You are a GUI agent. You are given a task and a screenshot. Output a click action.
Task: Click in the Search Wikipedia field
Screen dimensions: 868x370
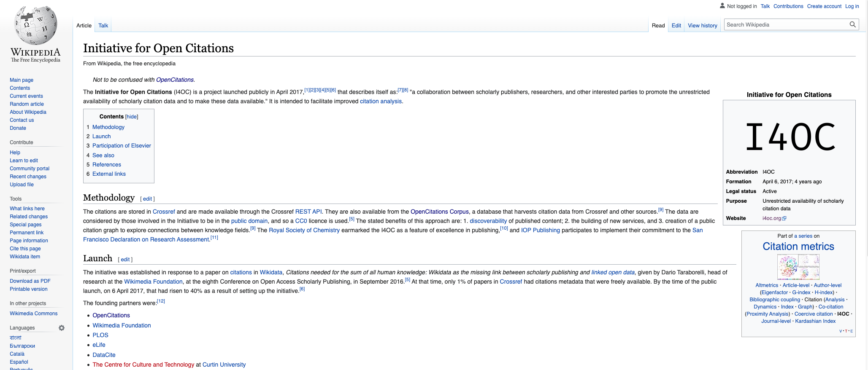[785, 25]
